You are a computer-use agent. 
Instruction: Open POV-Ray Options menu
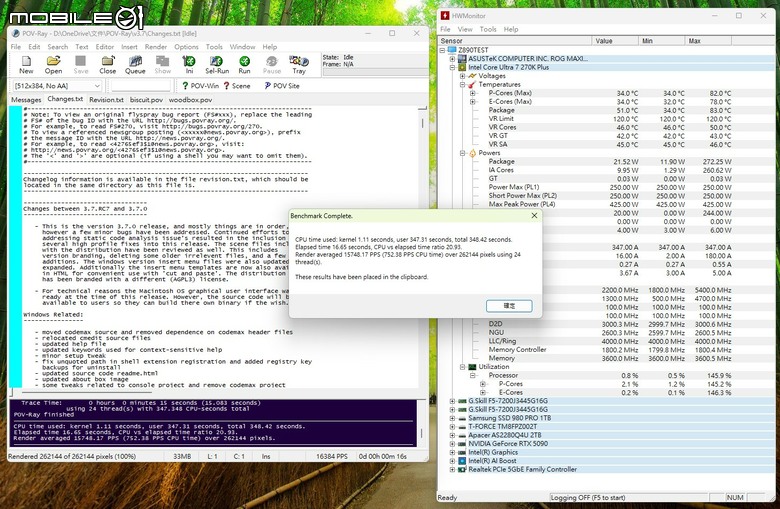pos(186,47)
